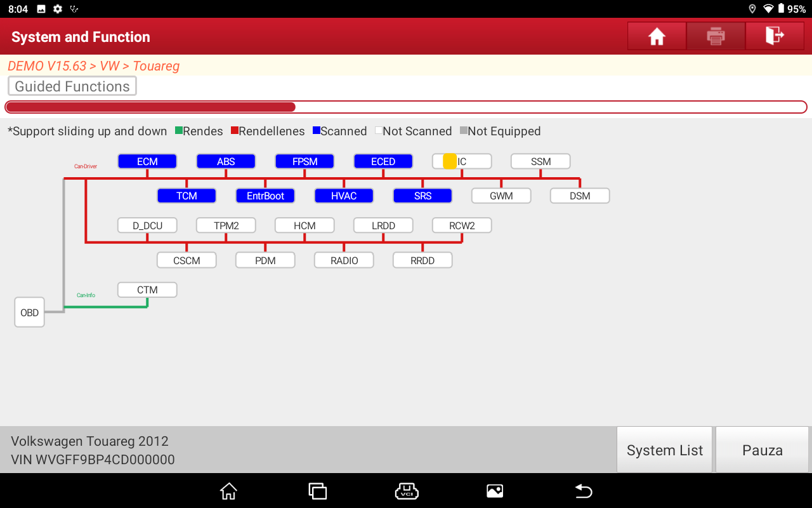
Task: Tap the Wi-Fi signal icon in status bar
Action: point(768,9)
